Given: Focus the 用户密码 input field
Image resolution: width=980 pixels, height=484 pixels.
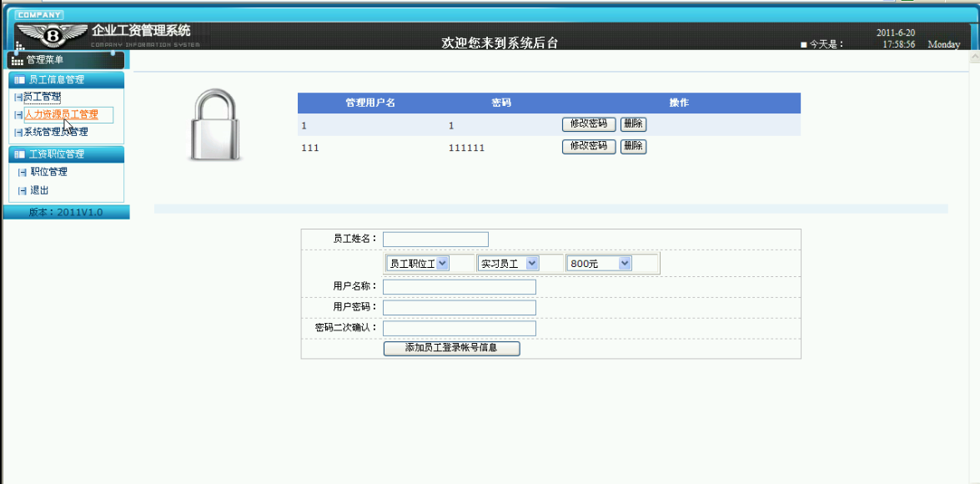Looking at the screenshot, I should pos(460,308).
